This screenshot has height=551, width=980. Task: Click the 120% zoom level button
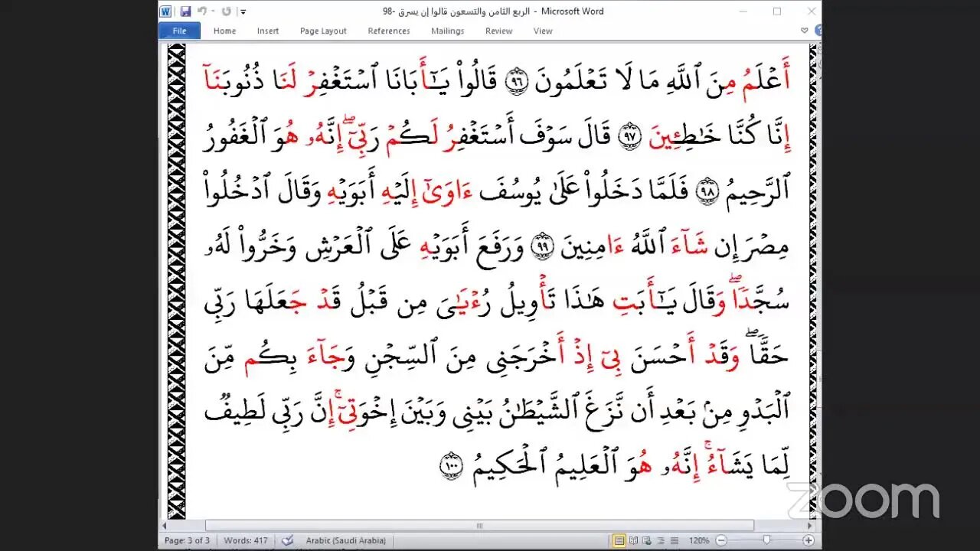(698, 540)
